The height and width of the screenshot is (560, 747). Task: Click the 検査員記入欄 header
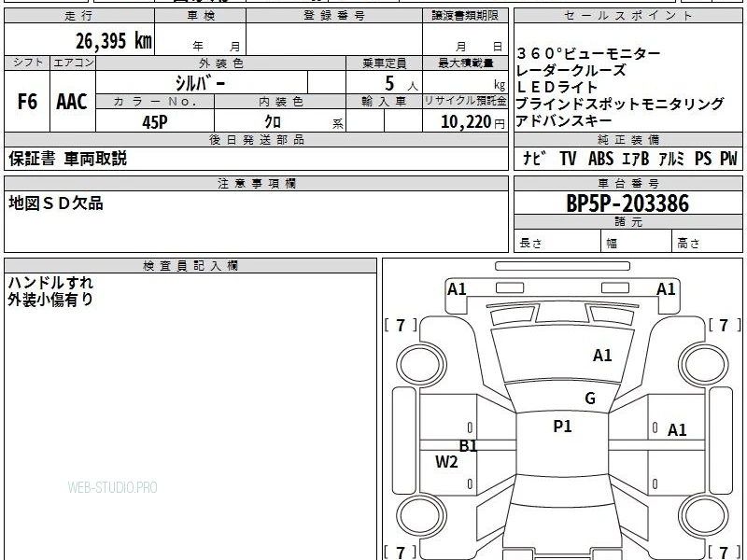point(190,266)
